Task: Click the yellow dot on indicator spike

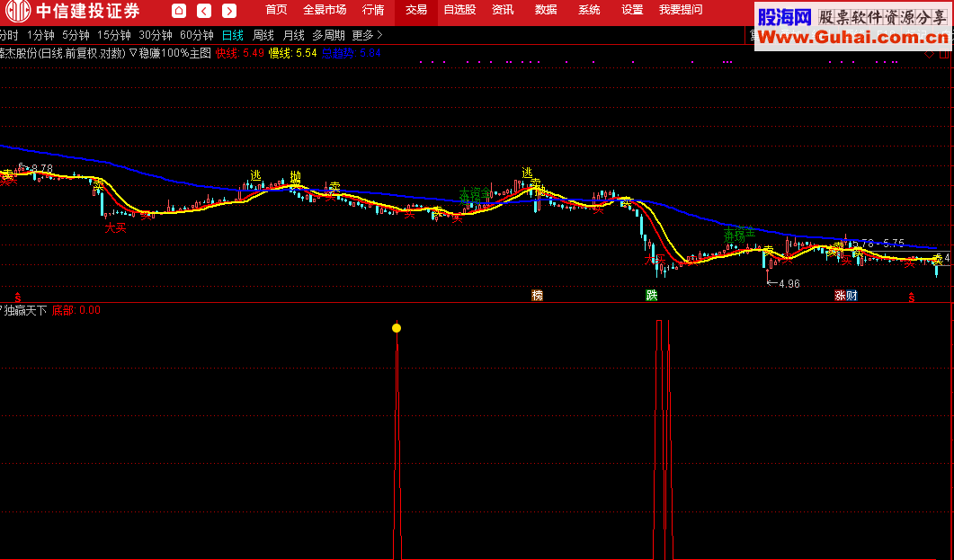Action: coord(397,328)
